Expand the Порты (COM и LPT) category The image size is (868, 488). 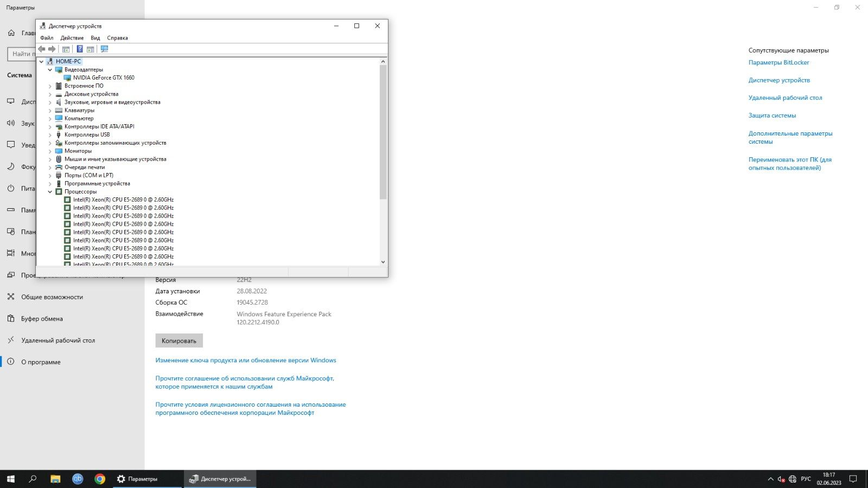[x=50, y=175]
